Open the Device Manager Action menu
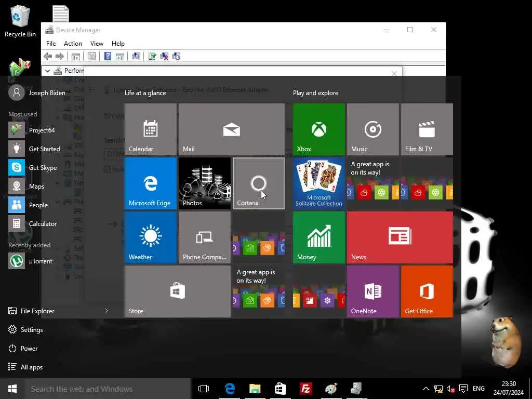The image size is (532, 399). (x=73, y=44)
